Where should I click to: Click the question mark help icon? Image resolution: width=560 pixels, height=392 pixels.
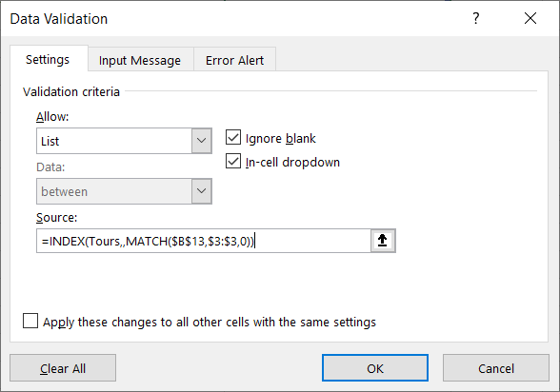pos(476,18)
